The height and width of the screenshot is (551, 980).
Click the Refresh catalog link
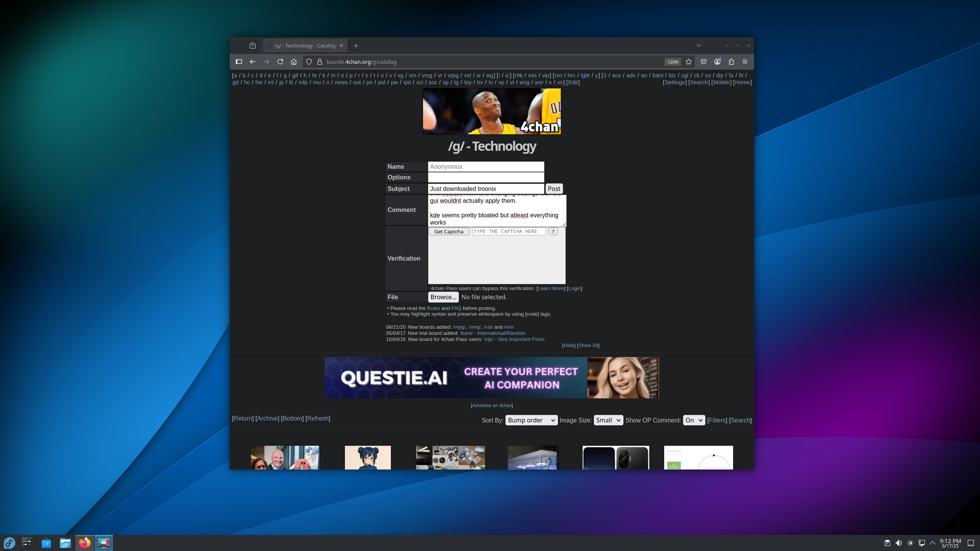coord(318,418)
